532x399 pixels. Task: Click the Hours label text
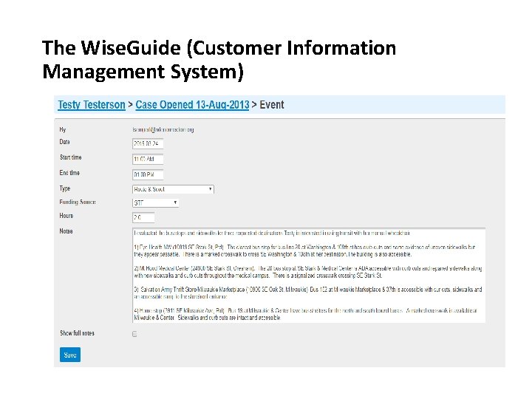pos(66,216)
